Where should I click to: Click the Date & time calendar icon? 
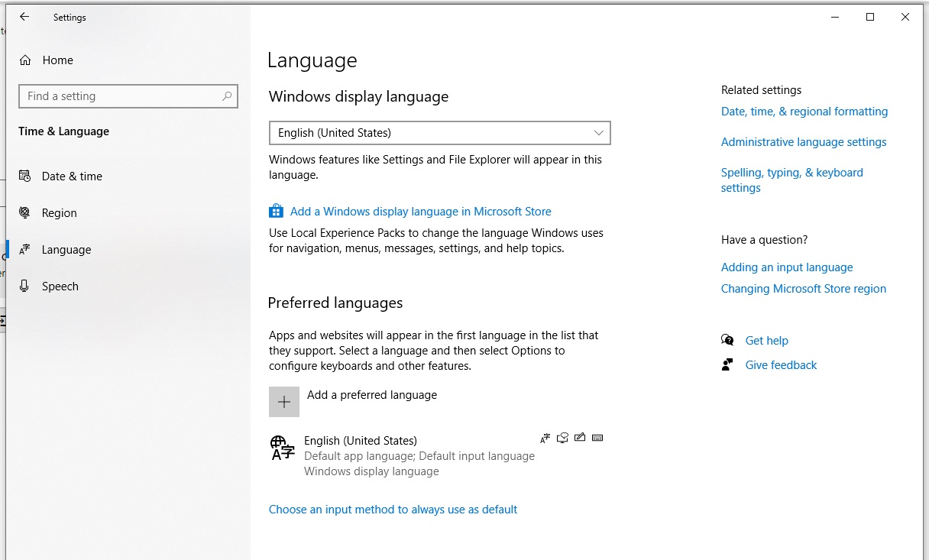coord(25,176)
